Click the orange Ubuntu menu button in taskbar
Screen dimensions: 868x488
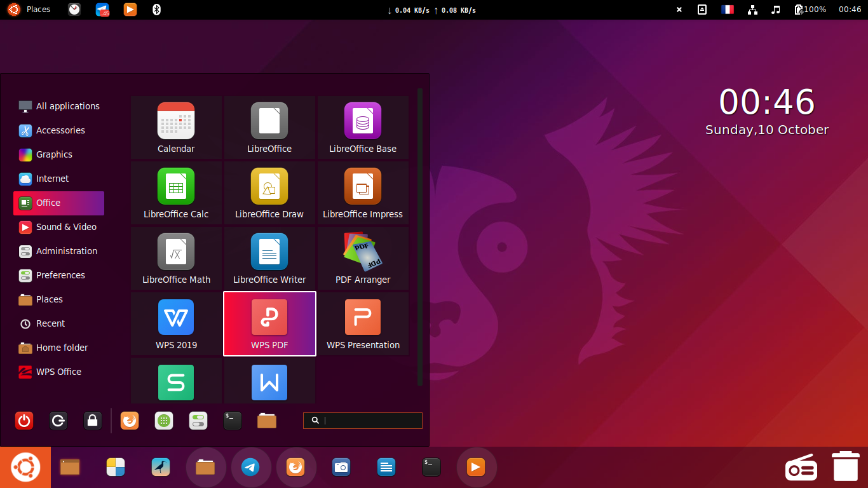click(25, 468)
